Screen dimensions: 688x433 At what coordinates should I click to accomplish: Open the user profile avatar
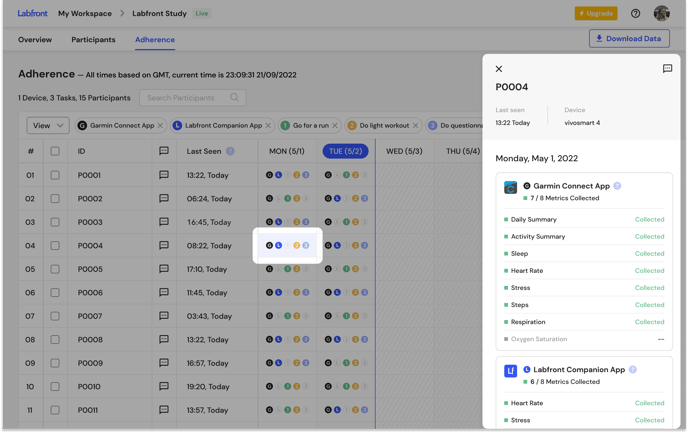pos(661,13)
